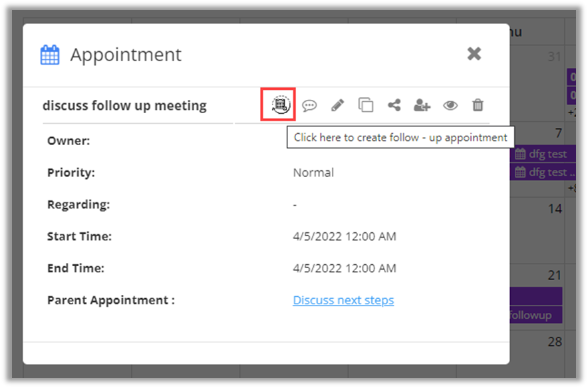Click the Normal priority value

313,172
